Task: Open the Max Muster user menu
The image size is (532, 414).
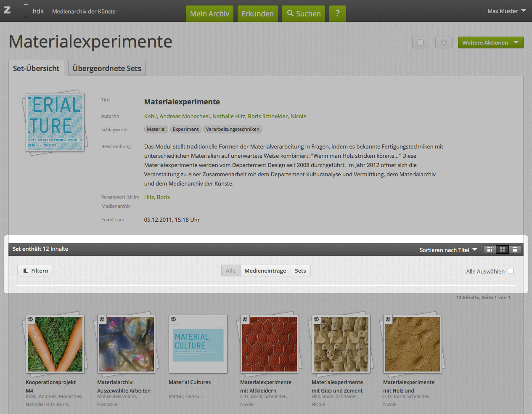Action: point(506,11)
